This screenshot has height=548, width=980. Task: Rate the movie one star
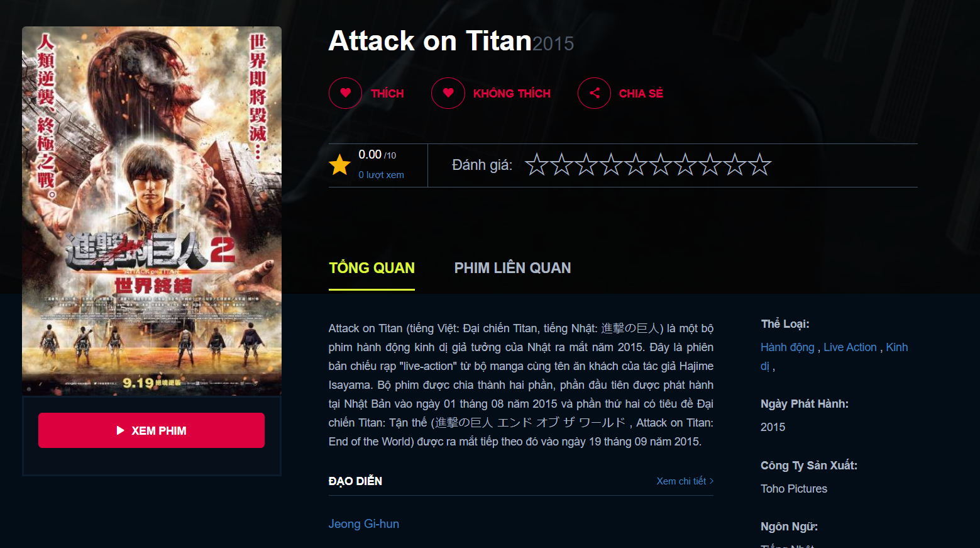tap(536, 165)
